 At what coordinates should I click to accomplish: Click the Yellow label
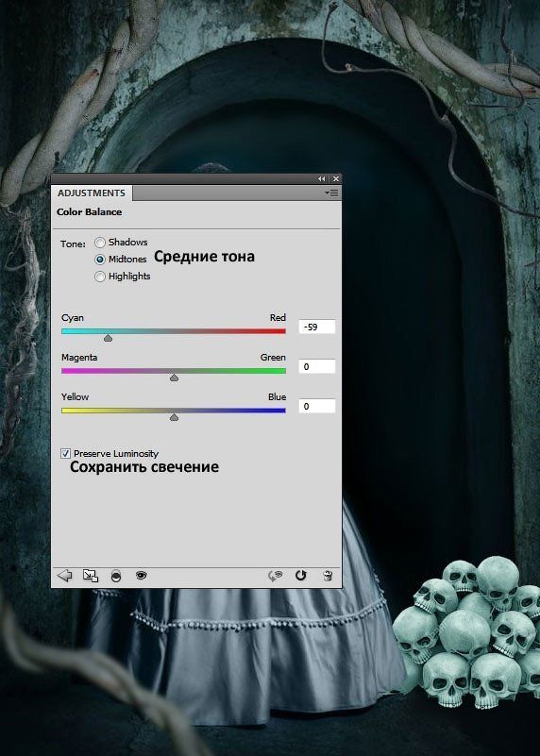point(75,396)
